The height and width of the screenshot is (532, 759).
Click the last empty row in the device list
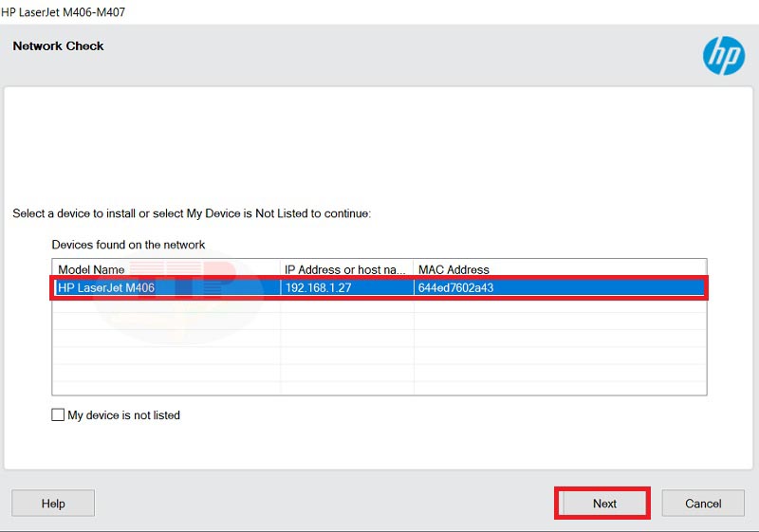(x=379, y=386)
